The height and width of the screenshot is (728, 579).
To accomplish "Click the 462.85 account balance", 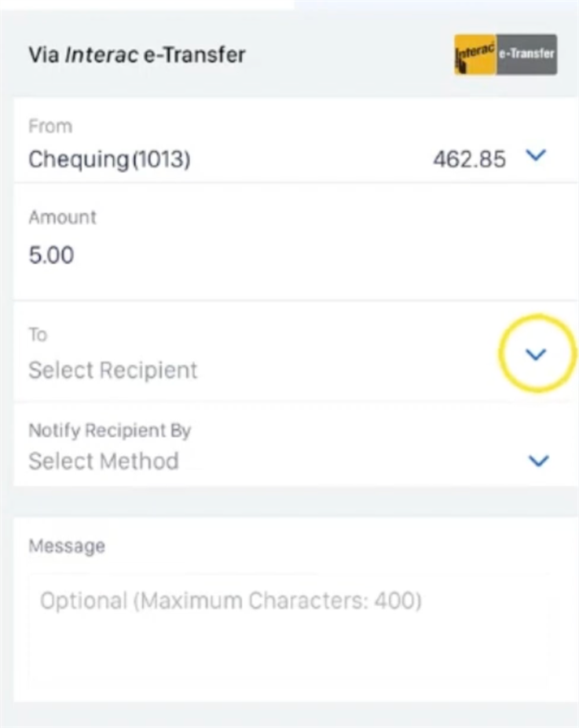I will [x=469, y=160].
